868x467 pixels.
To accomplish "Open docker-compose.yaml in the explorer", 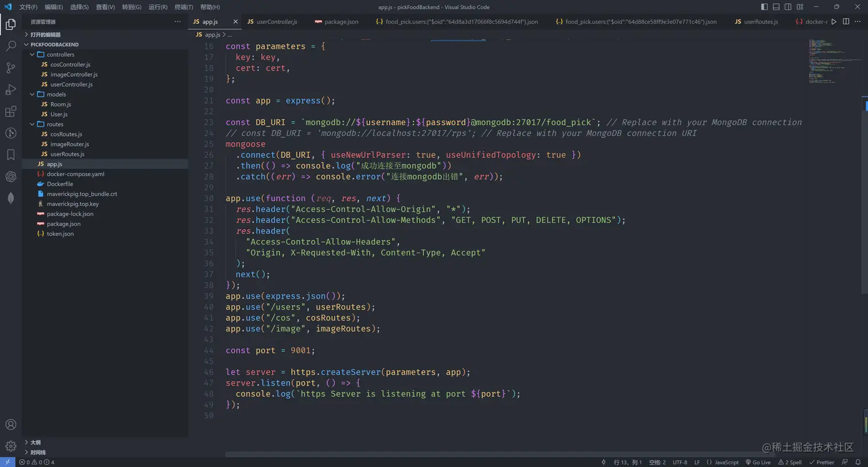I will point(75,174).
